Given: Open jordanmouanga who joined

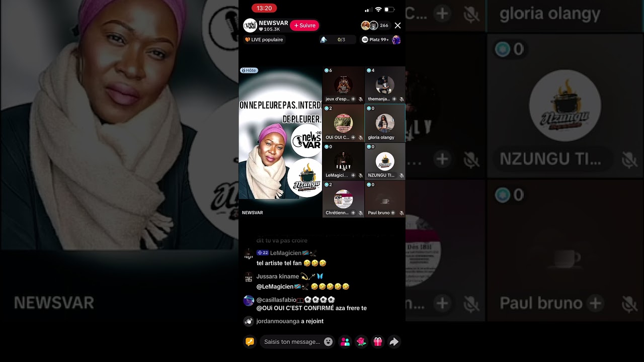Looking at the screenshot, I should 278,321.
